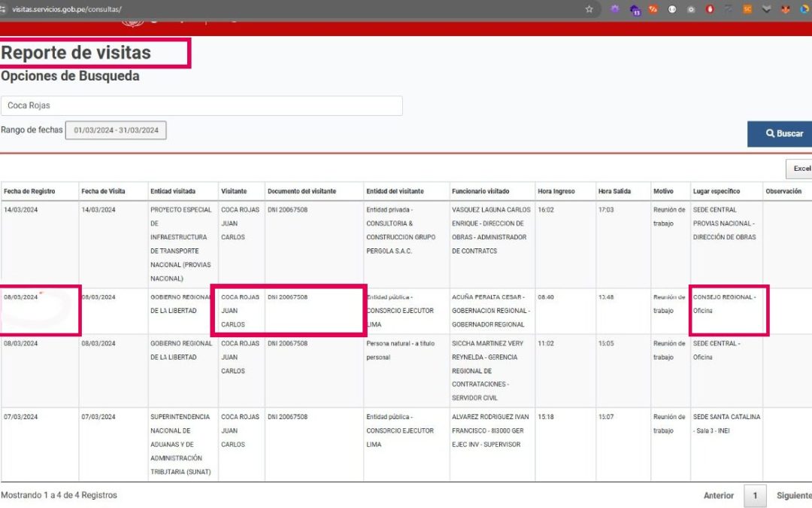This screenshot has height=508, width=812.
Task: Sort by Entidad del visitante column
Action: pos(407,191)
